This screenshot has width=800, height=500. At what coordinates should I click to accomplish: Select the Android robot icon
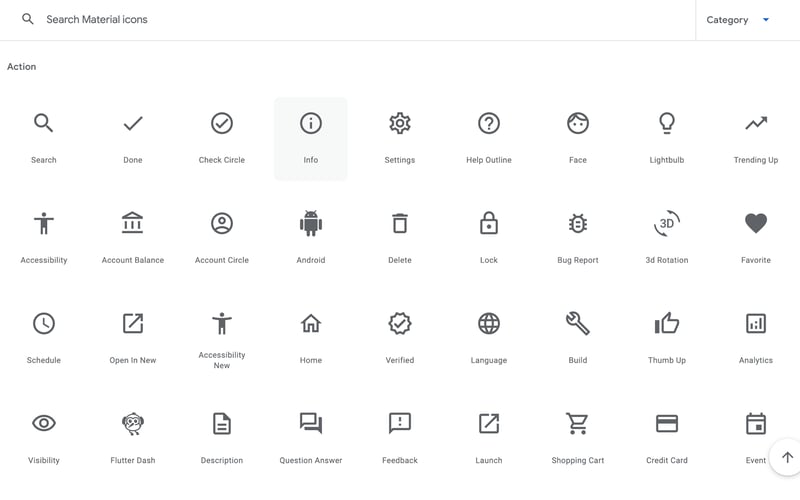(311, 223)
